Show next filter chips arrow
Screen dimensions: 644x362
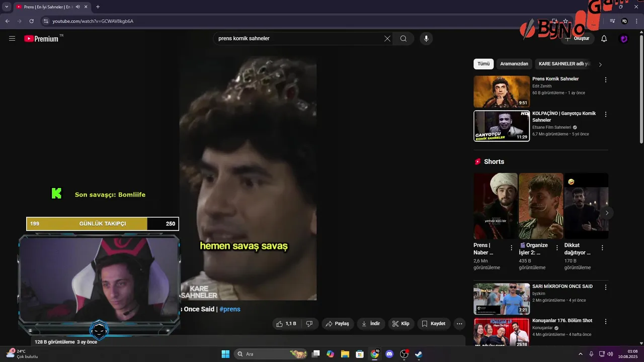click(600, 64)
